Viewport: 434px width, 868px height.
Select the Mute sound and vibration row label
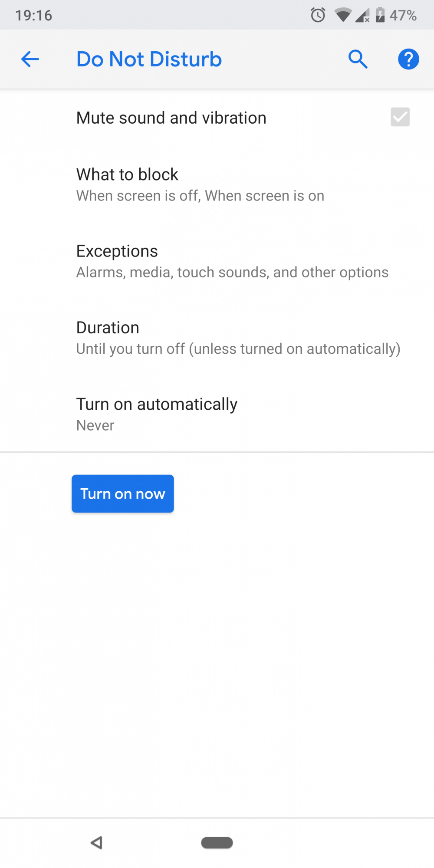[x=171, y=118]
